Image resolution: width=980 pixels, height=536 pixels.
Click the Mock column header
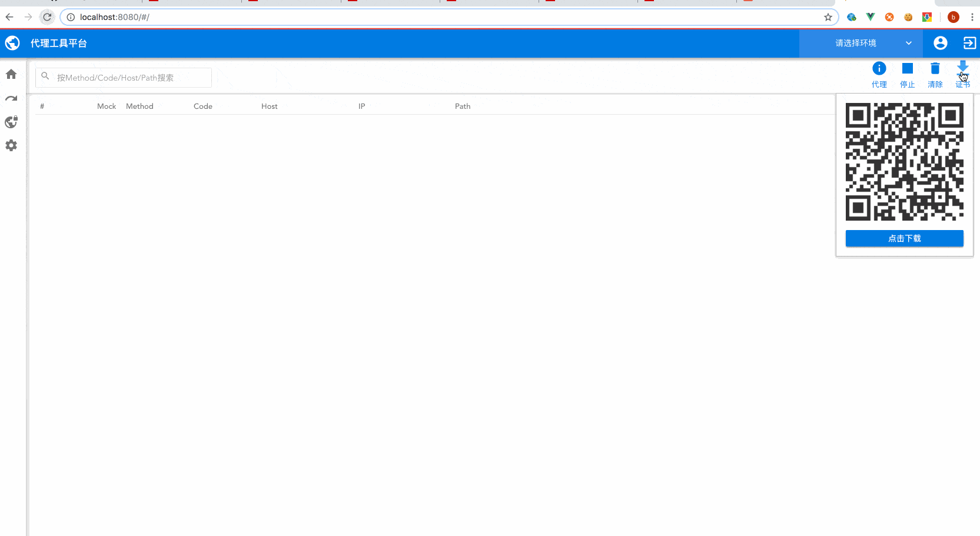click(x=107, y=106)
